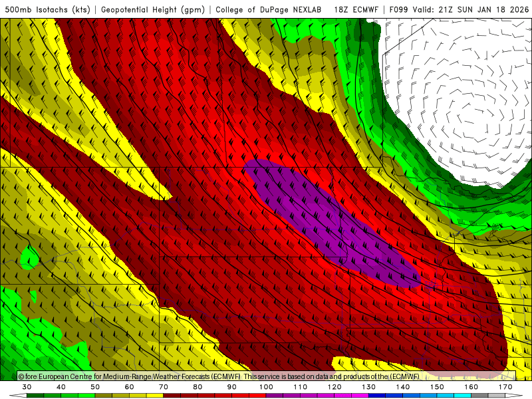
Task: Click the "120" value on the color scale
Action: click(334, 387)
